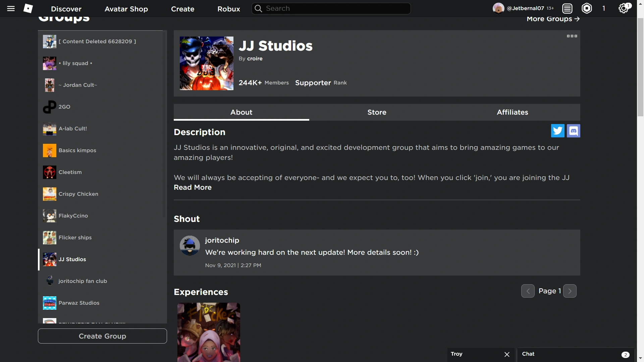Open the three-dot group options menu
The height and width of the screenshot is (362, 644).
(572, 36)
